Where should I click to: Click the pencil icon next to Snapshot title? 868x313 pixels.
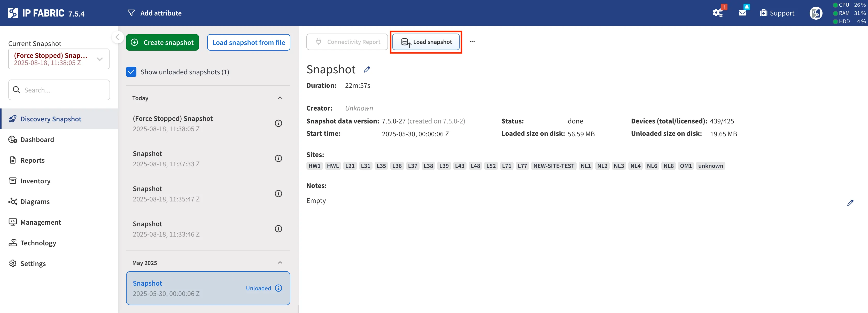pyautogui.click(x=367, y=69)
